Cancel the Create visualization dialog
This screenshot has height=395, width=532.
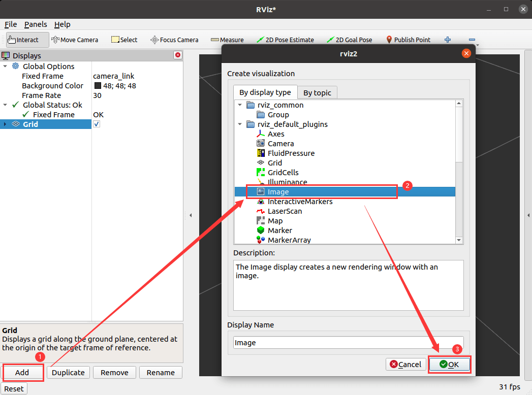[406, 365]
